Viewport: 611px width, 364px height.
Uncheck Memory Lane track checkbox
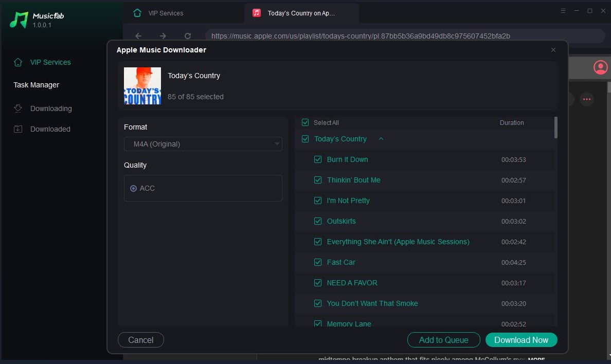[317, 323]
